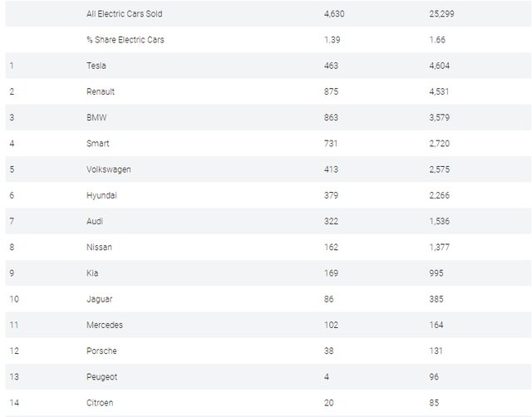This screenshot has width=532, height=417.
Task: Click Renault's 875 value cell
Action: click(331, 91)
